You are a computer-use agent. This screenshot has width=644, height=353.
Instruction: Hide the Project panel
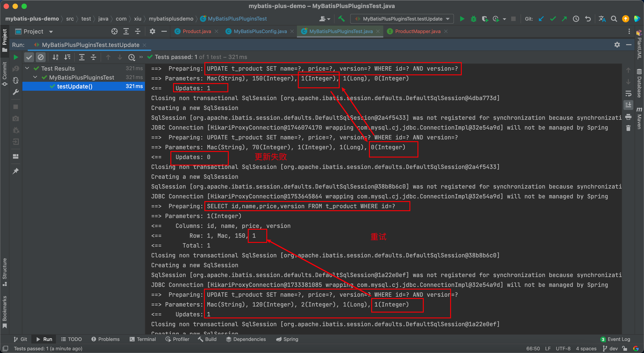click(x=164, y=31)
